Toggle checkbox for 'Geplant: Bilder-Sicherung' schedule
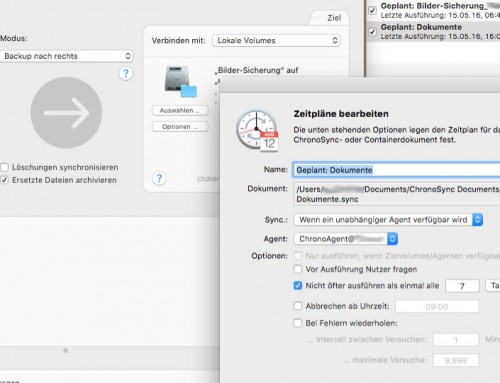The image size is (500, 383). coord(372,11)
